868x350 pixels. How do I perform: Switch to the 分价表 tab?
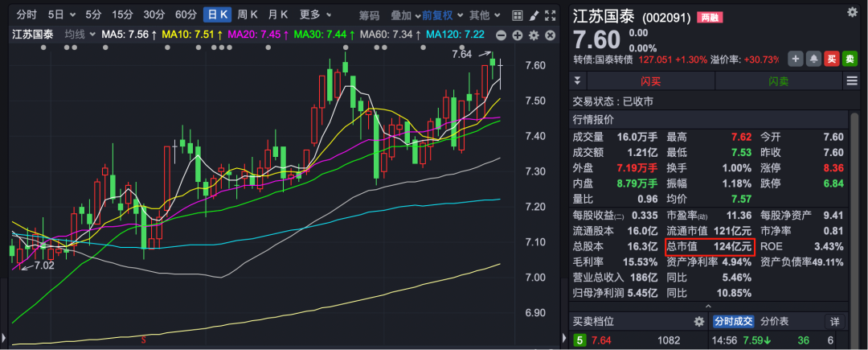coord(776,321)
